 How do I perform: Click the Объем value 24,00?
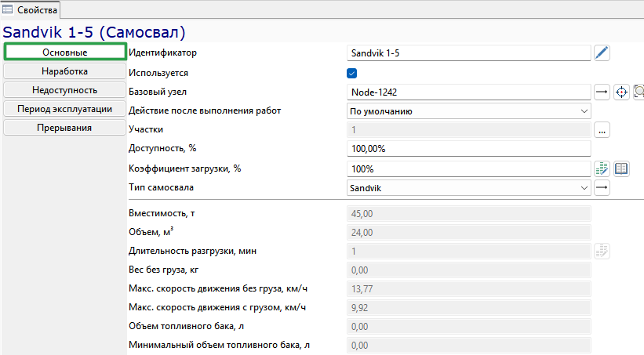pyautogui.click(x=468, y=232)
